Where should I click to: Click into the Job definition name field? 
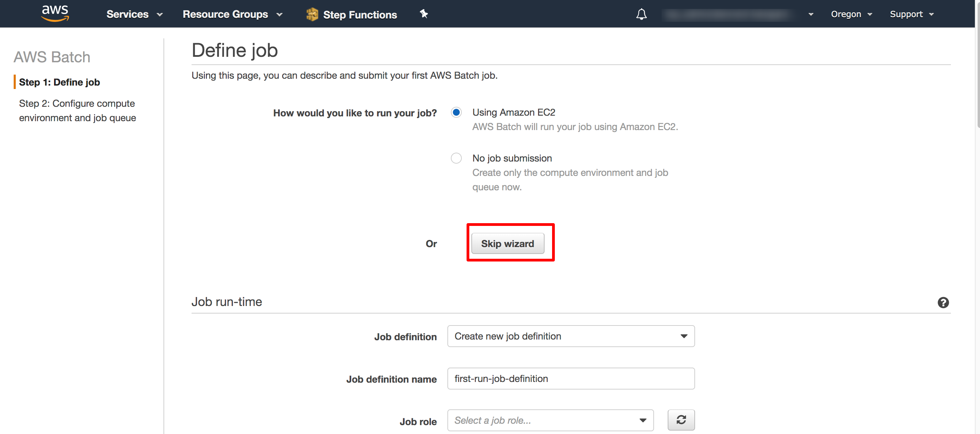pyautogui.click(x=571, y=379)
